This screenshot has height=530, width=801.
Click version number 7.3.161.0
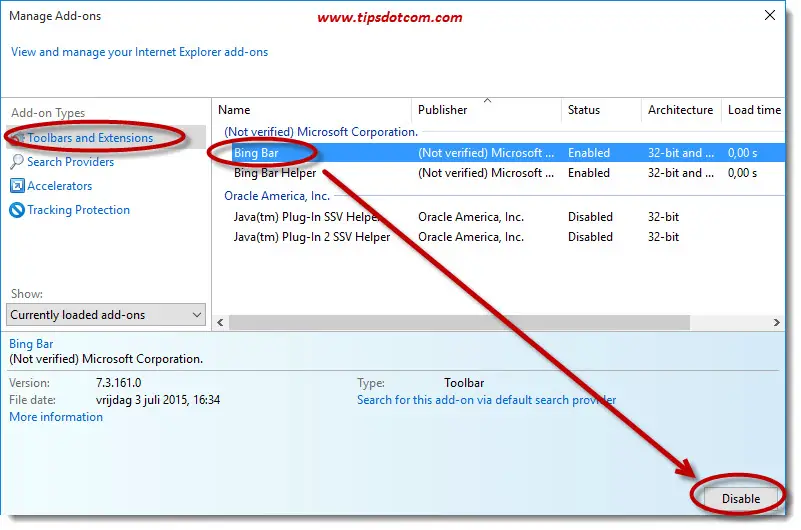[119, 382]
